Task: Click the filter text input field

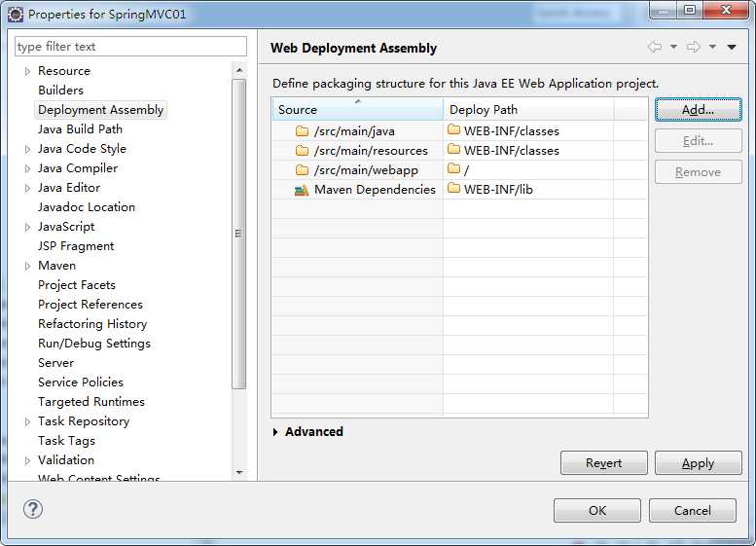Action: click(x=130, y=47)
